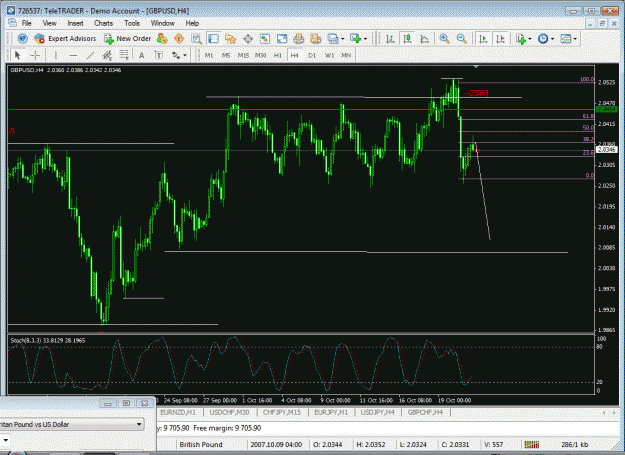The image size is (625, 455).
Task: Select the Horizontal Line drawing tool
Action: [x=73, y=55]
